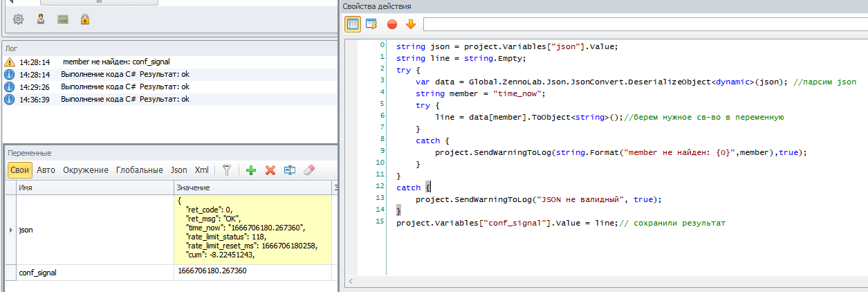Image resolution: width=868 pixels, height=292 pixels.
Task: Select the Окружение tab
Action: 86,170
